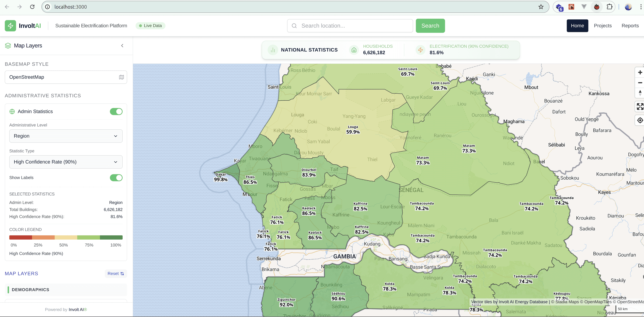Click the Total Buildings 6,626,182 value

pos(113,210)
